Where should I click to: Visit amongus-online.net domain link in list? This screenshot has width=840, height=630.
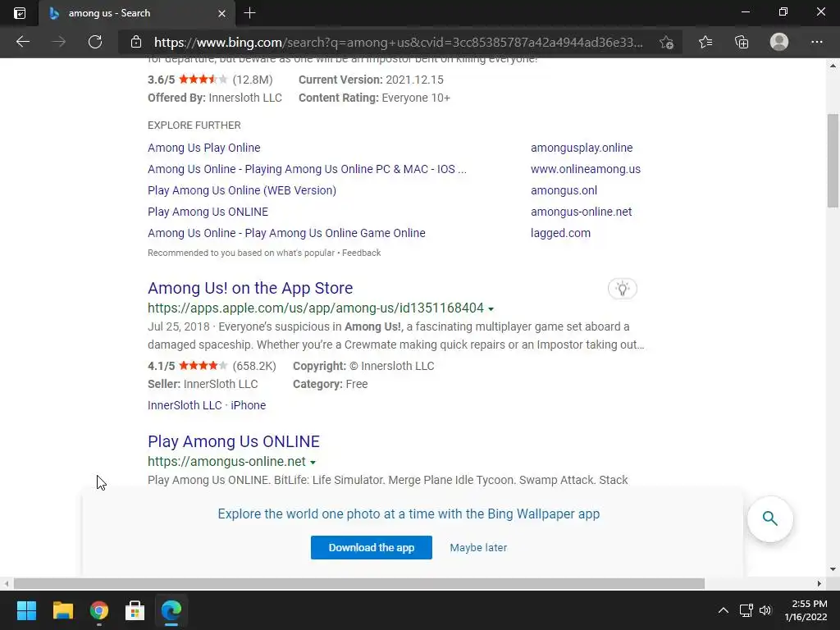582,212
